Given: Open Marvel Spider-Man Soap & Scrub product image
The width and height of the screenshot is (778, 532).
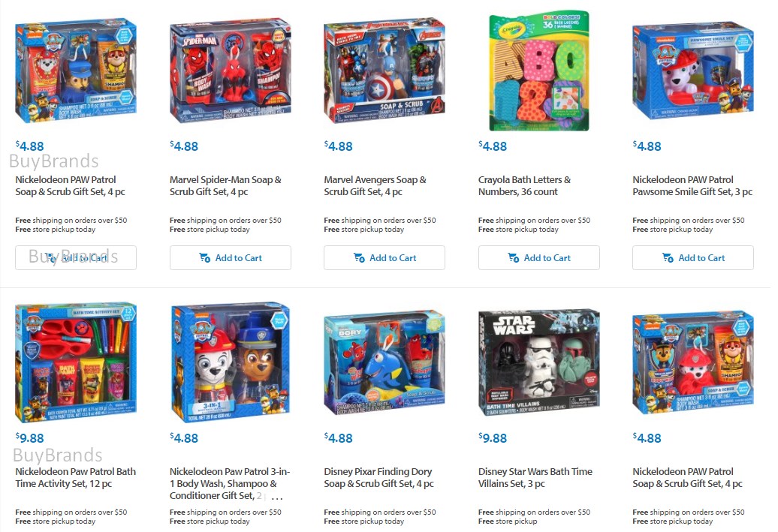Looking at the screenshot, I should click(231, 71).
